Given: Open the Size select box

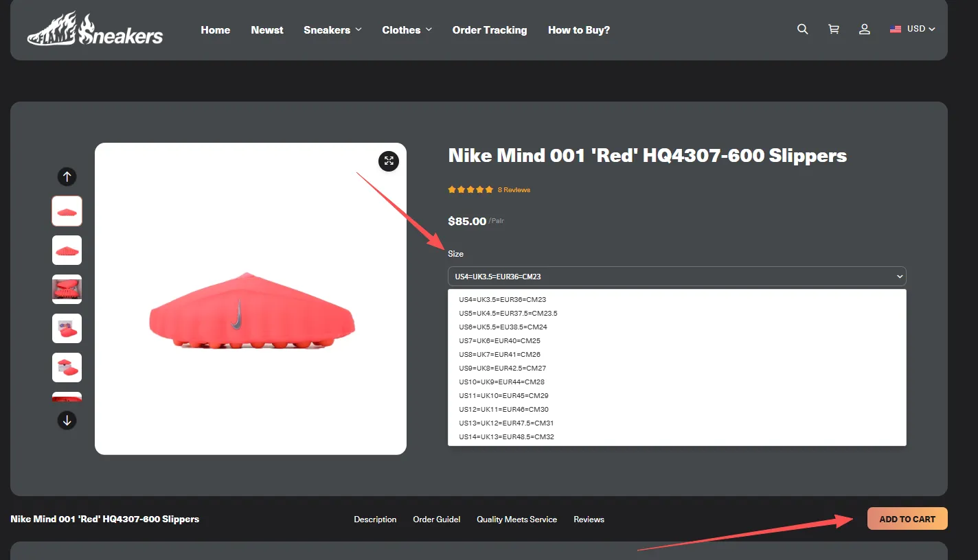Looking at the screenshot, I should tap(676, 276).
